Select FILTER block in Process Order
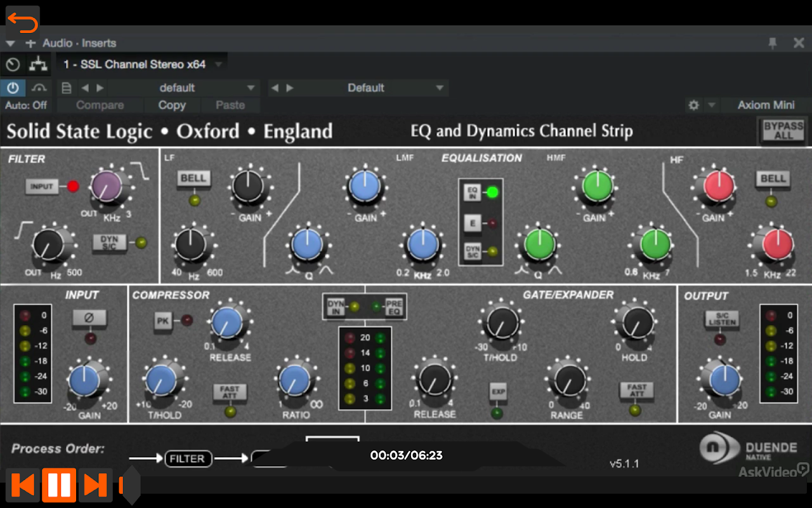The image size is (812, 508). pyautogui.click(x=188, y=458)
